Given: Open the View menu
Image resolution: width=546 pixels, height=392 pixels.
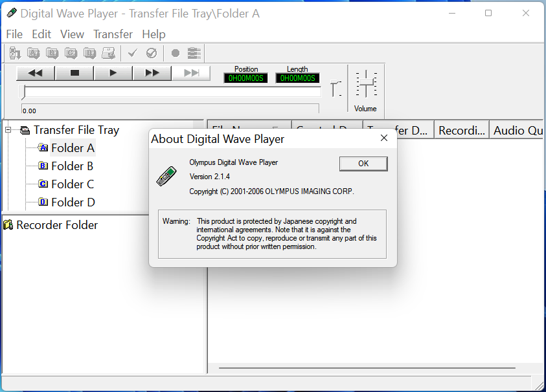Looking at the screenshot, I should coord(72,34).
